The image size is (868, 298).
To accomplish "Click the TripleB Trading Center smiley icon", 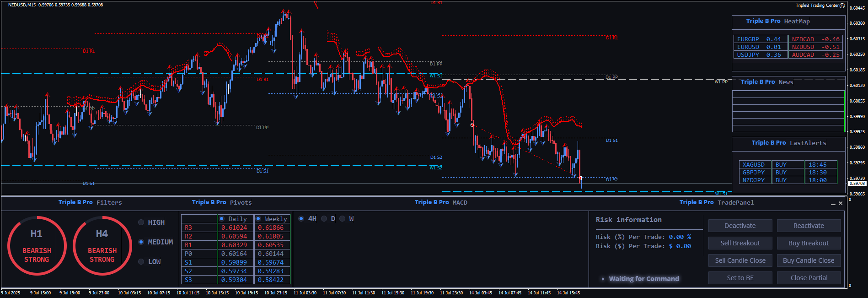I will point(842,5).
